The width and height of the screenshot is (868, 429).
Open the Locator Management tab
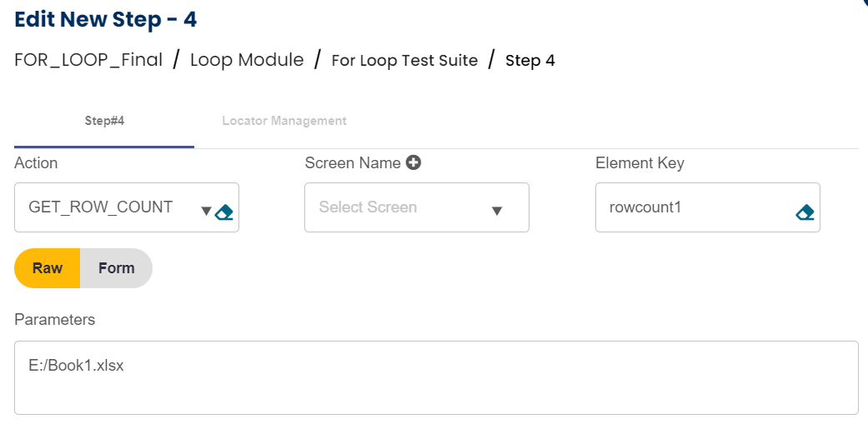[x=284, y=121]
